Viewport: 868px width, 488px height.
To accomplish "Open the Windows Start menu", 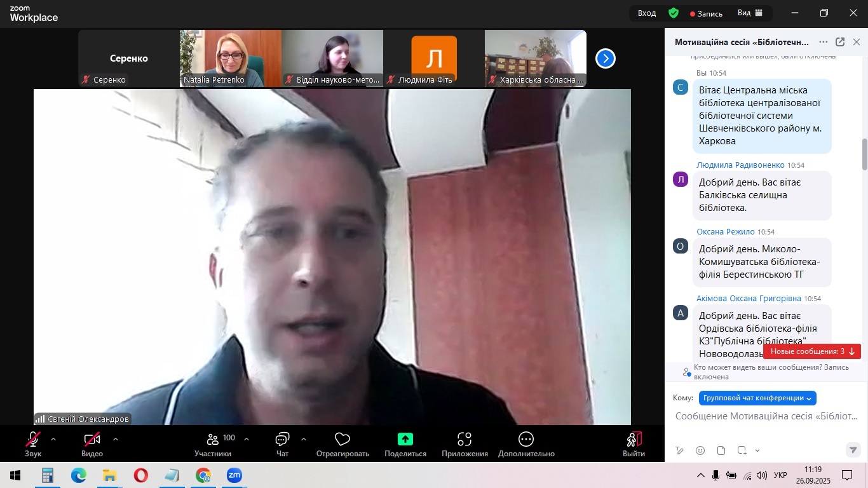I will [15, 475].
